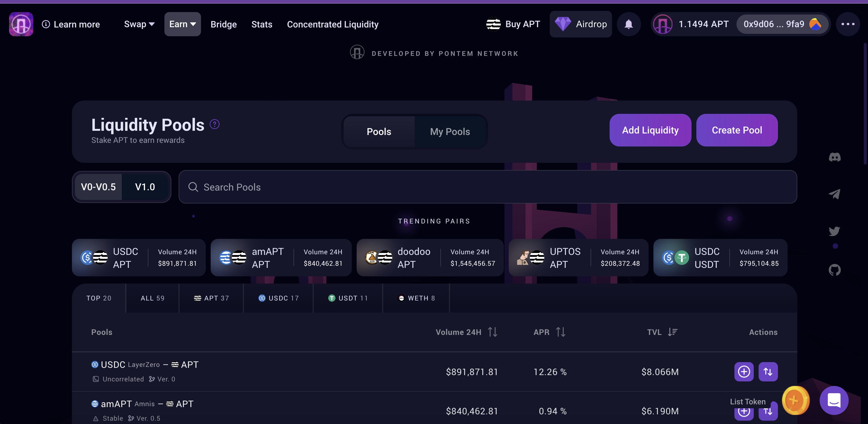Screen dimensions: 868x424
Task: Click the Search Pools input field
Action: [487, 187]
